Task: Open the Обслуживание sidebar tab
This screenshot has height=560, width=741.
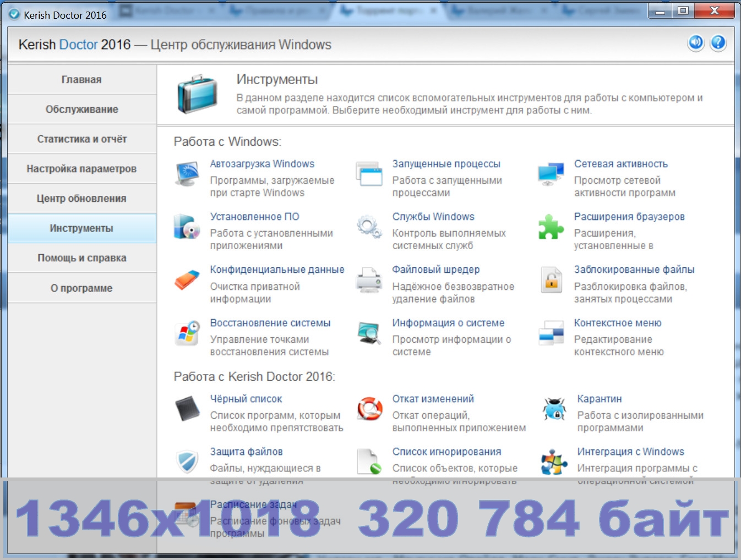Action: pos(81,109)
